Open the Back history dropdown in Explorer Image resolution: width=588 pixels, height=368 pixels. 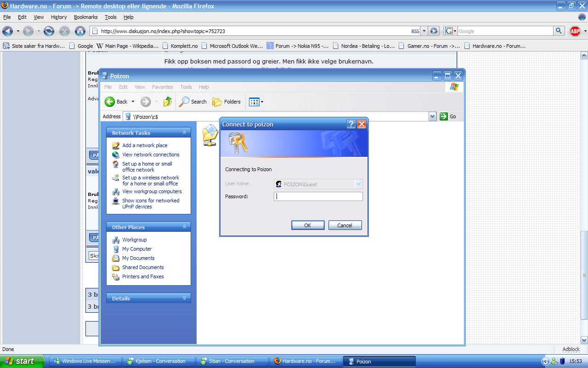[x=133, y=102]
